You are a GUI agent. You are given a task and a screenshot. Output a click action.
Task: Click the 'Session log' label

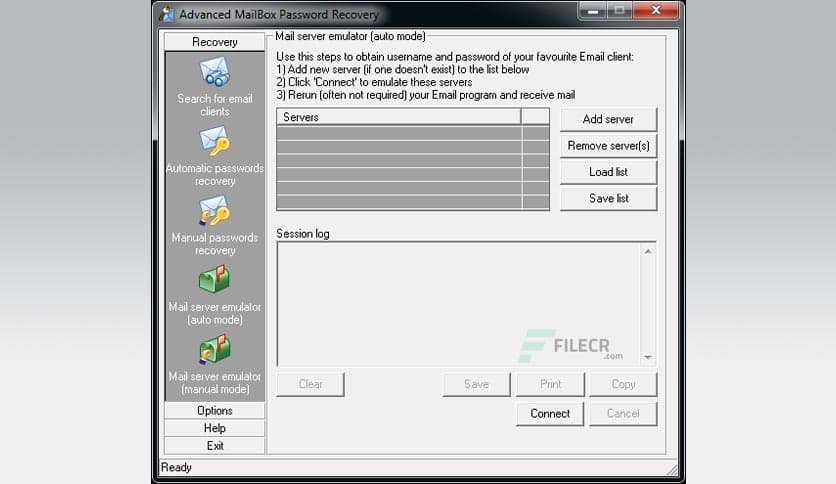click(x=303, y=234)
